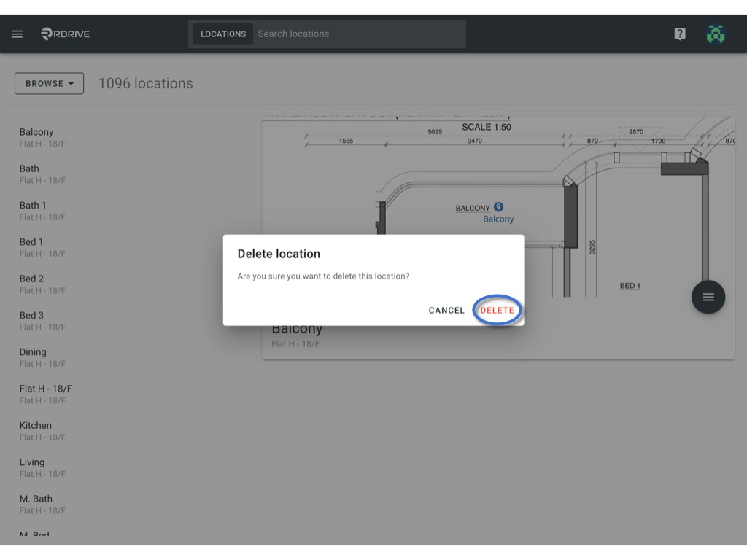The width and height of the screenshot is (747, 560).
Task: Open the green user avatar menu
Action: (x=716, y=34)
